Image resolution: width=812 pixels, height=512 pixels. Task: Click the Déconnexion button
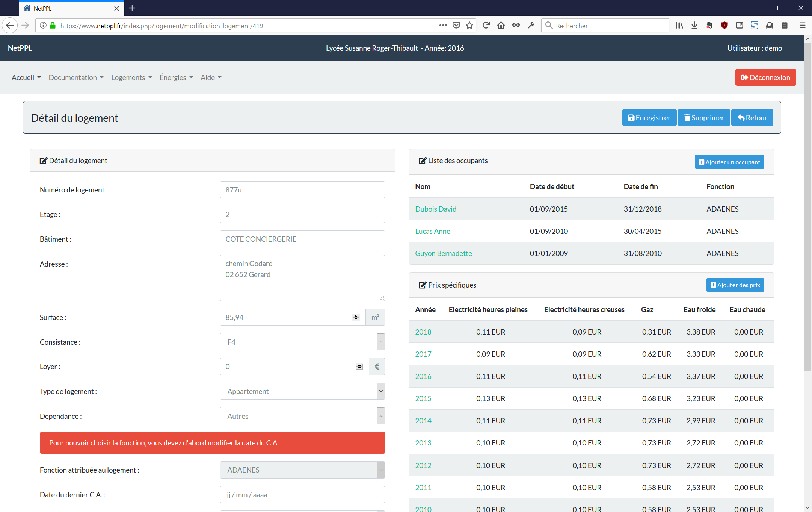(x=765, y=77)
